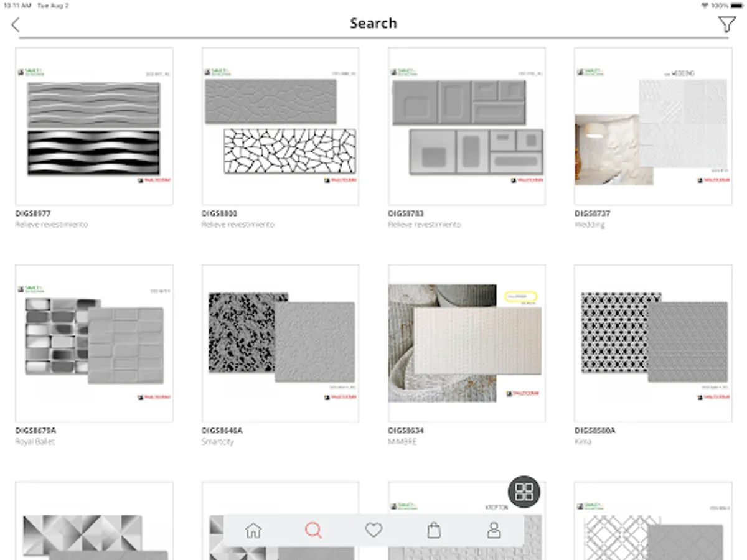This screenshot has width=747, height=560.
Task: Open the DIGS8679A Royal Ballet thumbnail
Action: tap(94, 343)
